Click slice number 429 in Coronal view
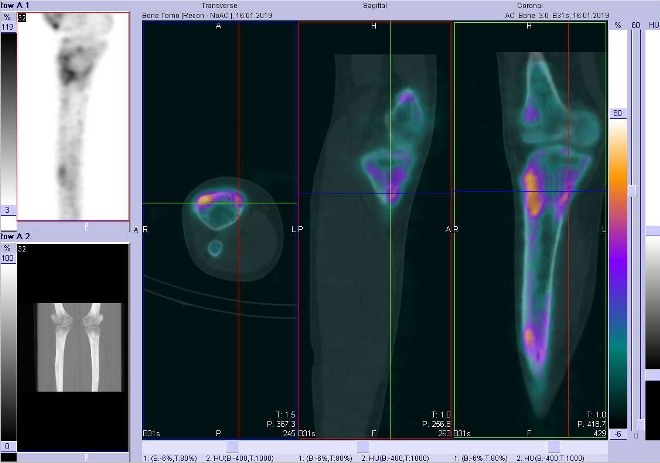Image resolution: width=660 pixels, height=463 pixels. 599,433
